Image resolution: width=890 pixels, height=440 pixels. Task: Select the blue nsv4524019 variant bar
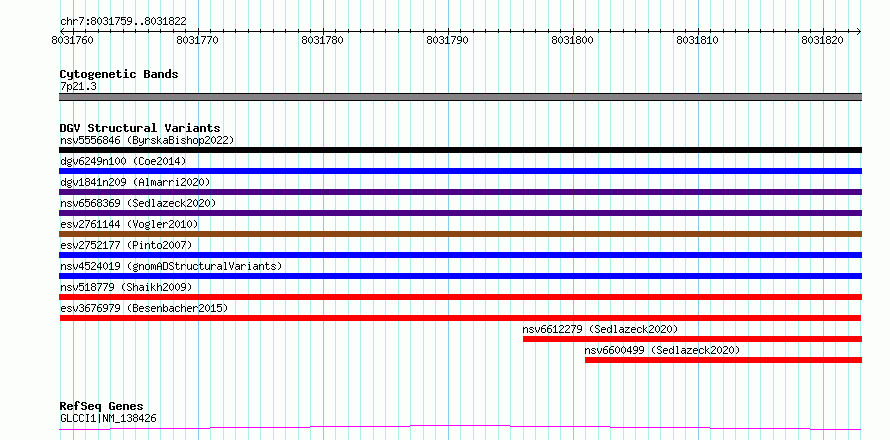point(460,276)
